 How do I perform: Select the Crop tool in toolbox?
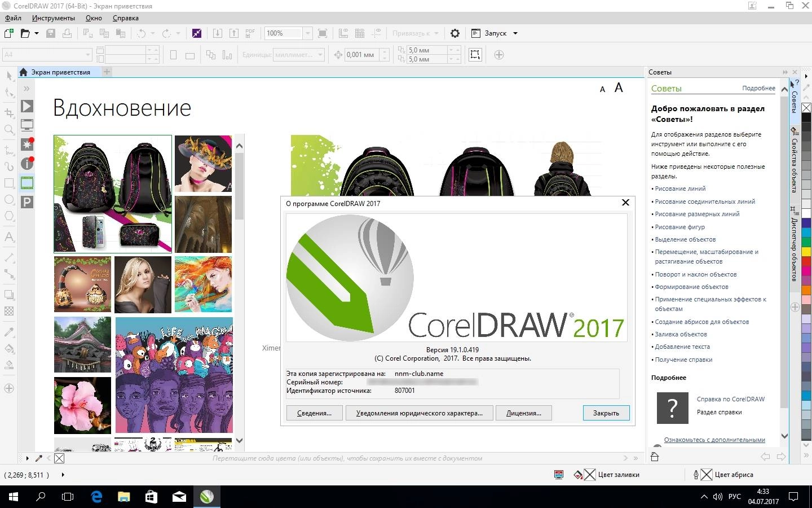[x=9, y=112]
